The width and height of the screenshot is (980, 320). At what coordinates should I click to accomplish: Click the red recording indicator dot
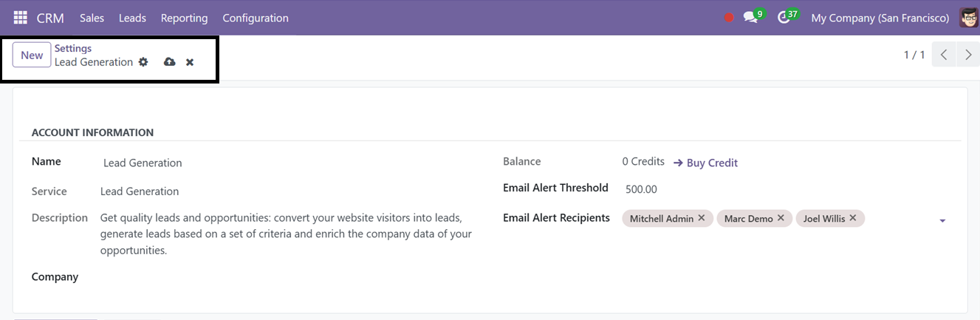tap(729, 18)
